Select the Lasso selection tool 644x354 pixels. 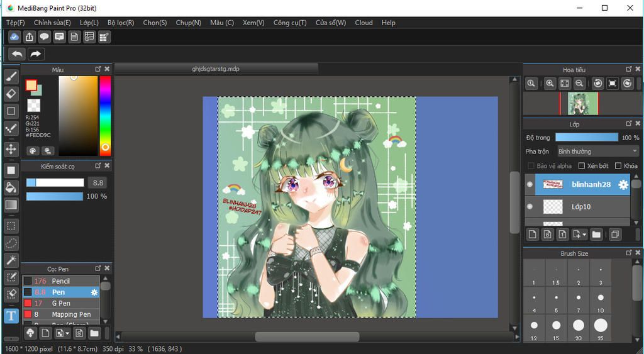click(x=11, y=243)
